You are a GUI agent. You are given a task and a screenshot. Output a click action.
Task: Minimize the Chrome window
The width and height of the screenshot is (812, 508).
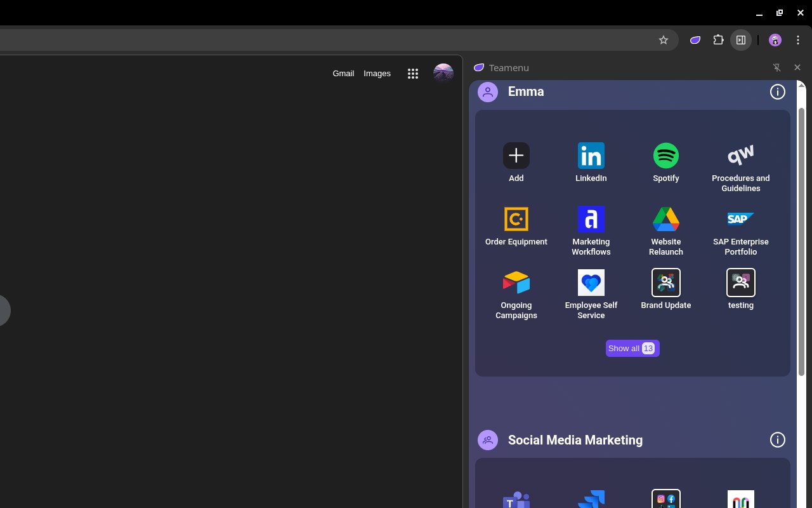[x=759, y=13]
